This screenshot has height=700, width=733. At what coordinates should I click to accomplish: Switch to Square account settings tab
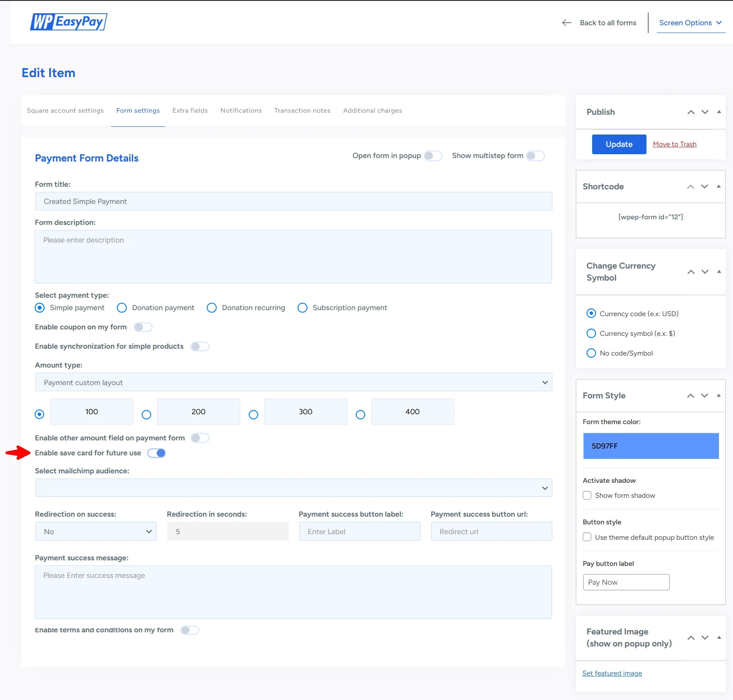(65, 111)
